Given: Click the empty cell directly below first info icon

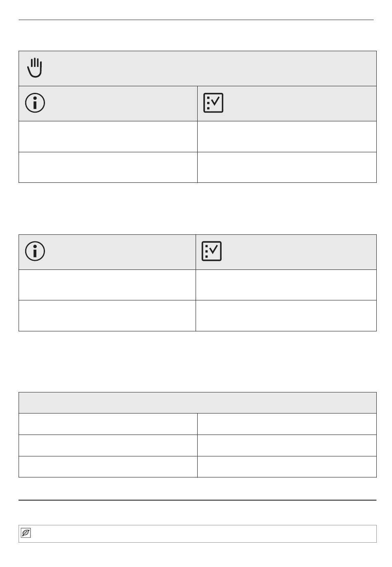Looking at the screenshot, I should tap(108, 137).
